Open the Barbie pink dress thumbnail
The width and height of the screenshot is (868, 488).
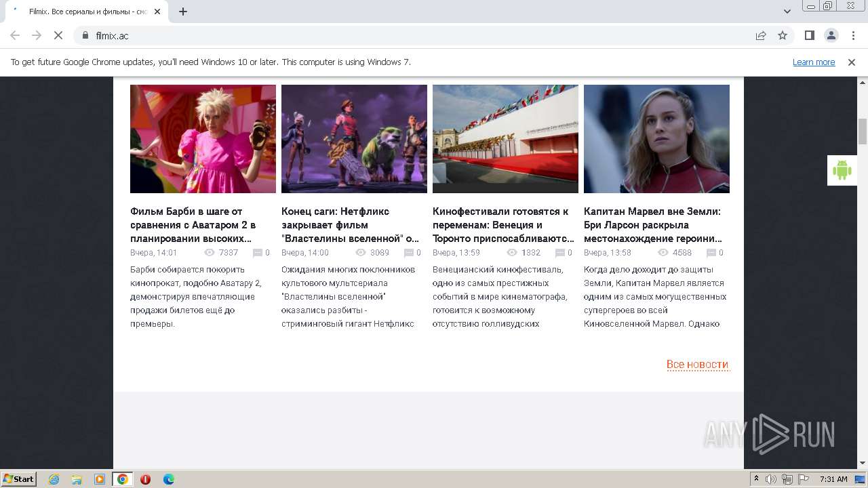coord(203,139)
